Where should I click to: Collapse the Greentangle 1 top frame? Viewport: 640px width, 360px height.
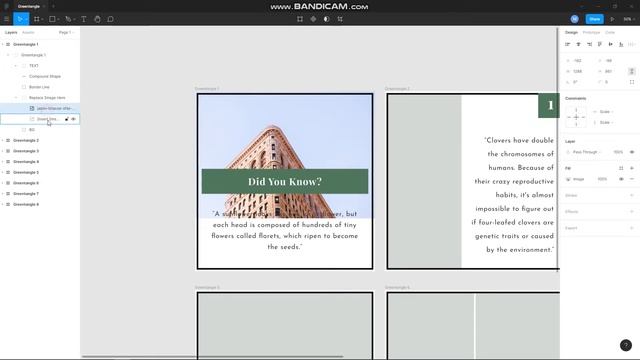tap(2, 44)
